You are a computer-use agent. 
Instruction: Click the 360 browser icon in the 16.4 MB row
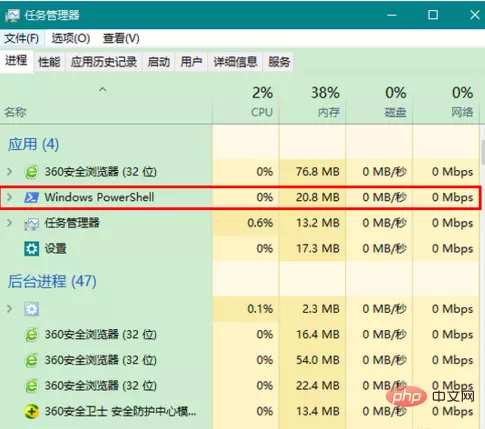tap(31, 334)
